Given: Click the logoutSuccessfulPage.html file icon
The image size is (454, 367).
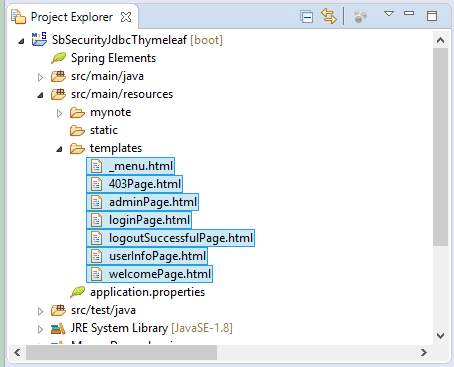Looking at the screenshot, I should [97, 238].
